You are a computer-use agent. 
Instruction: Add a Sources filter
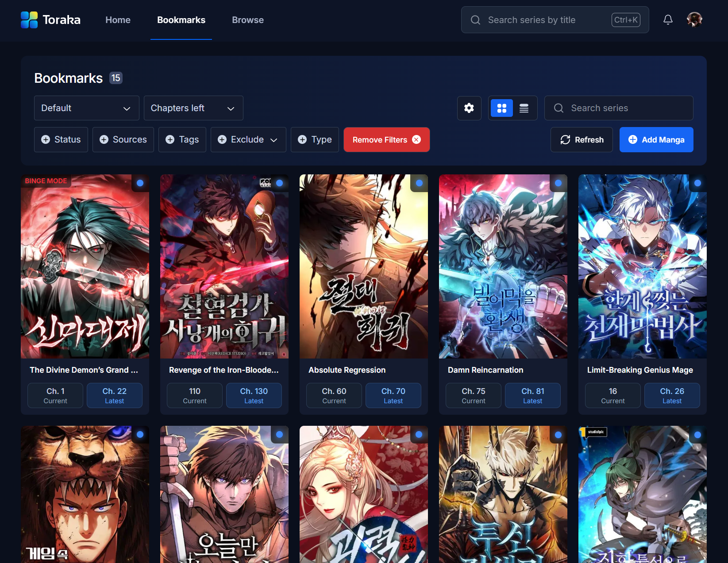123,140
